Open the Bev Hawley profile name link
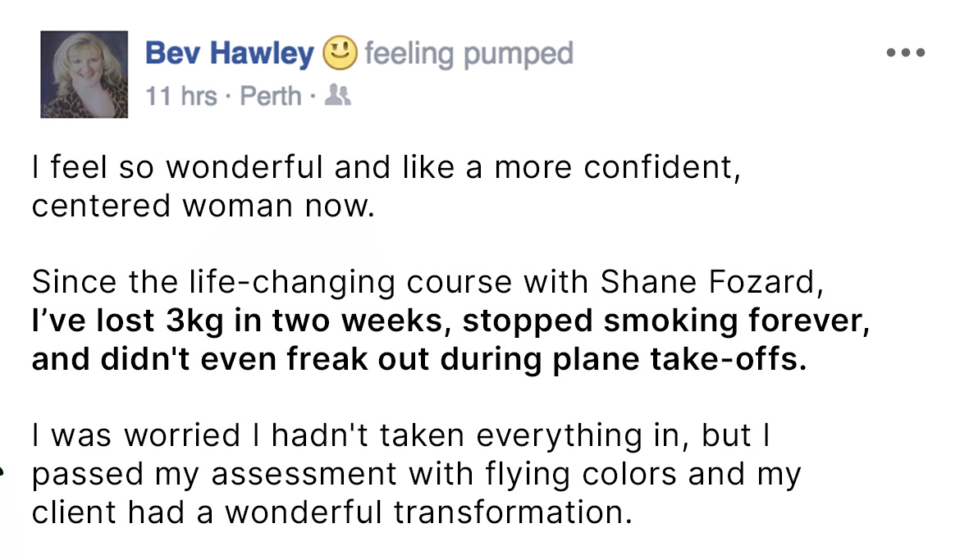This screenshot has height=560, width=960. pyautogui.click(x=230, y=54)
